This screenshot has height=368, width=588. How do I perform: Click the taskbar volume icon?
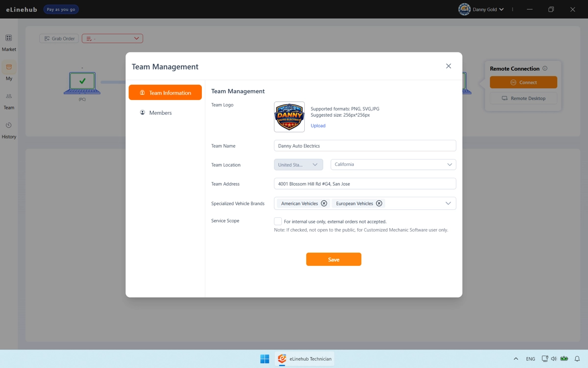(x=554, y=359)
